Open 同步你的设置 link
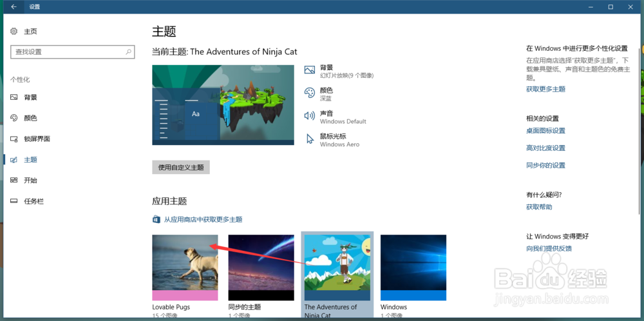The image size is (644, 321). (546, 165)
